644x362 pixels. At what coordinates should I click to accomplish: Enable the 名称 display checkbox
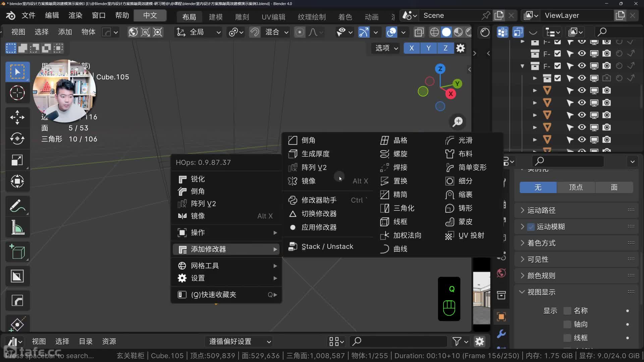pyautogui.click(x=567, y=311)
